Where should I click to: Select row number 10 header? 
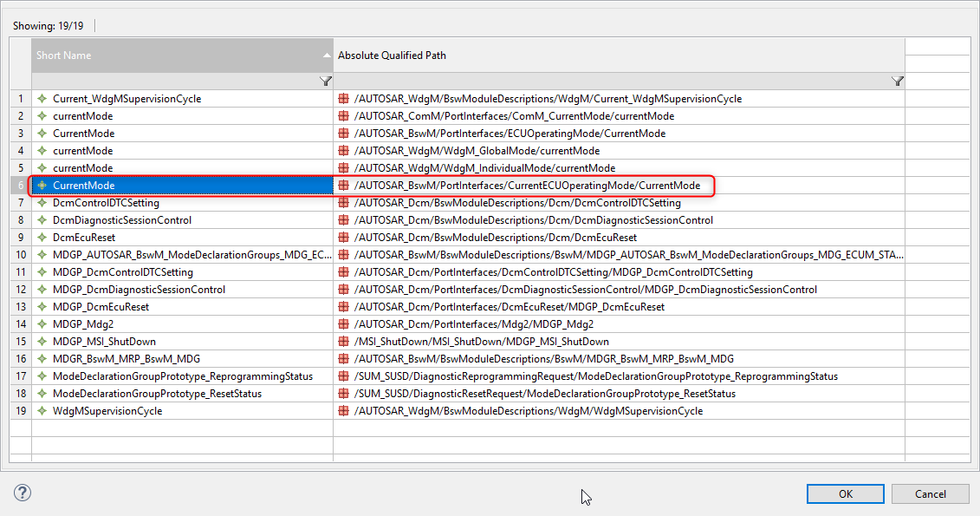(21, 255)
